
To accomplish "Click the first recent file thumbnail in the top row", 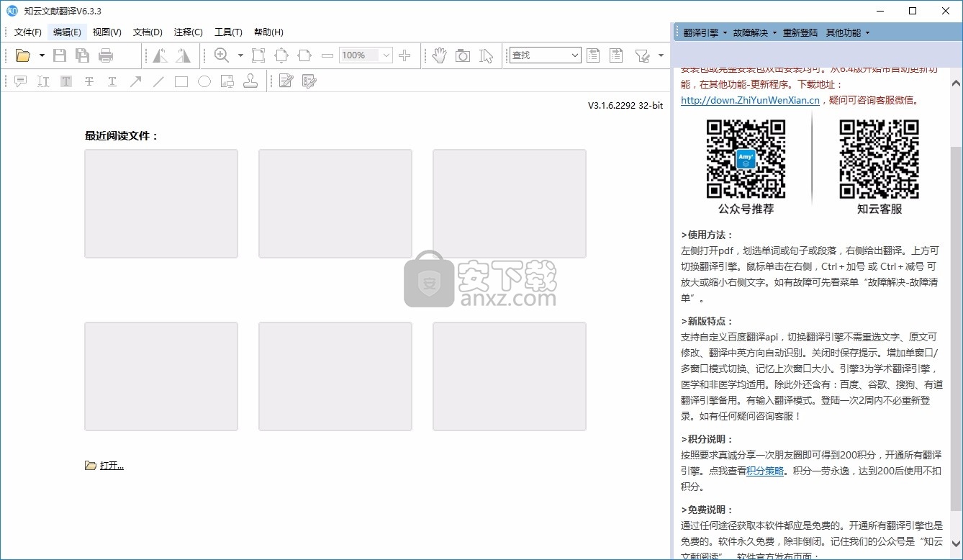I will 161,204.
